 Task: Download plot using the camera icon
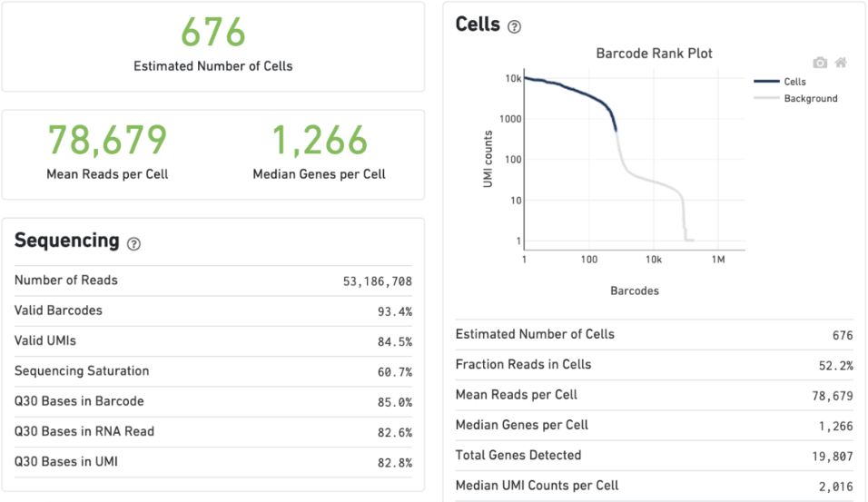(x=820, y=64)
